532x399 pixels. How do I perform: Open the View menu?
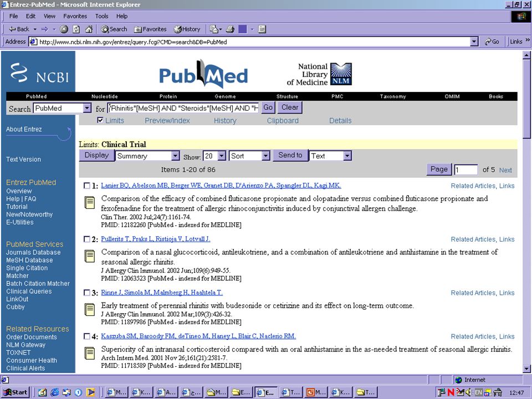tap(49, 16)
